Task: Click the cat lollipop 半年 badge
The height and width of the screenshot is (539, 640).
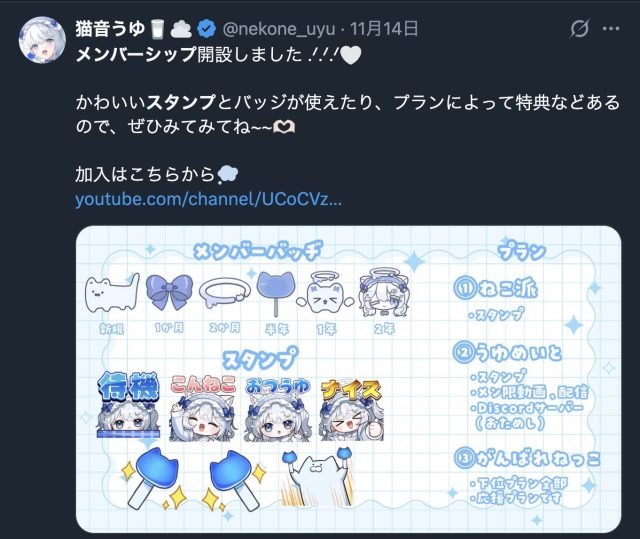Action: [x=276, y=293]
